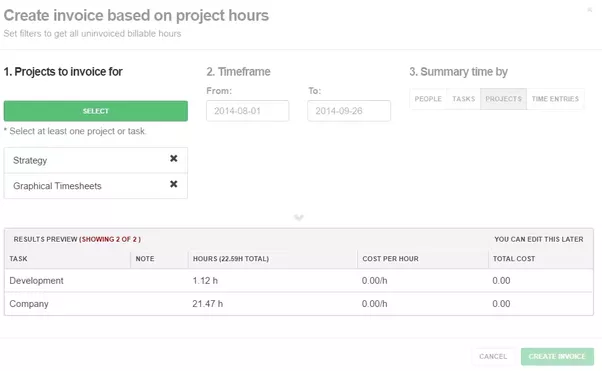Collapse filters using the chevron arrow

pyautogui.click(x=299, y=218)
